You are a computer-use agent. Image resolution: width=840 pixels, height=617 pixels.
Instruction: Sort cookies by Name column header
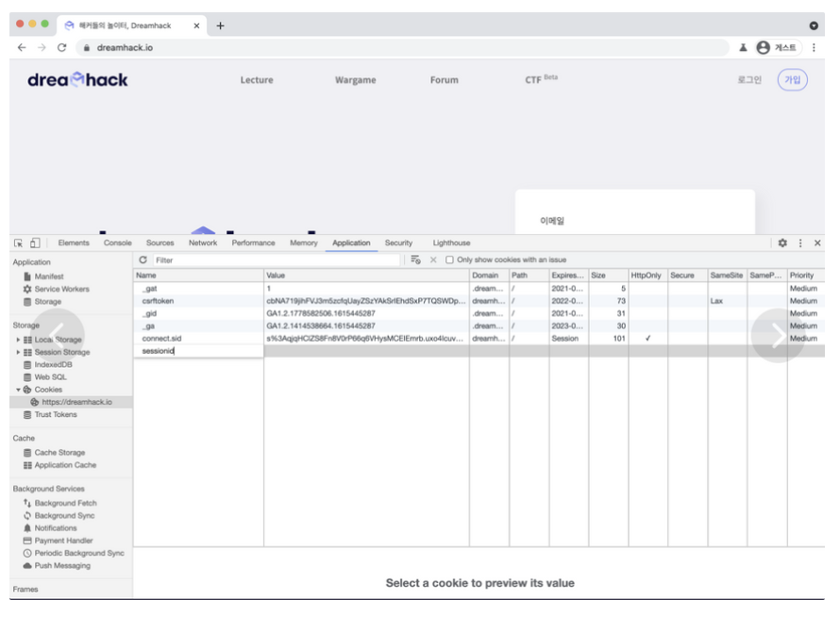point(199,275)
